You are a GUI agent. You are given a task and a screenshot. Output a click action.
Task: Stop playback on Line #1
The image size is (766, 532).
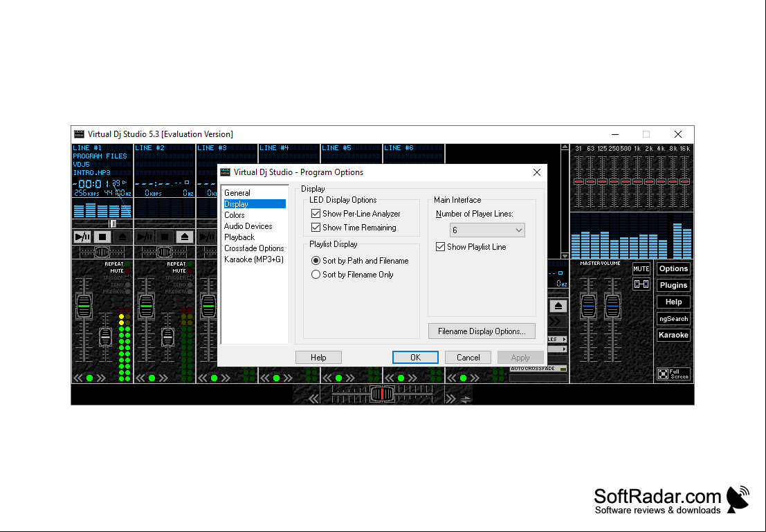pyautogui.click(x=102, y=237)
